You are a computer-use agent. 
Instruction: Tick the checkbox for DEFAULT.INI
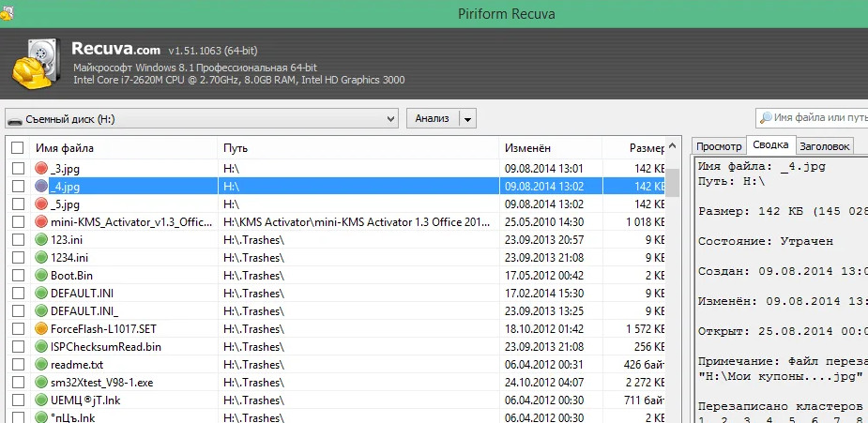pyautogui.click(x=17, y=294)
